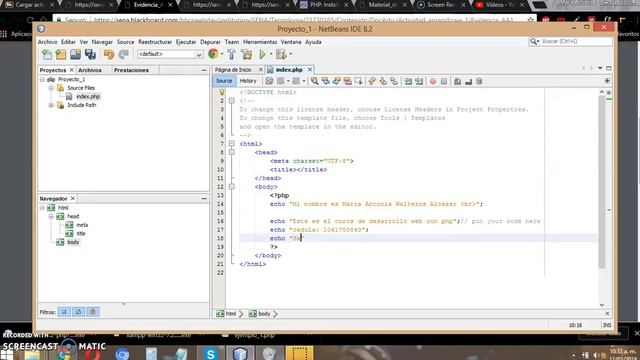The height and width of the screenshot is (360, 640).
Task: Click the Toggle Highlight Search editor icon
Action: (347, 81)
